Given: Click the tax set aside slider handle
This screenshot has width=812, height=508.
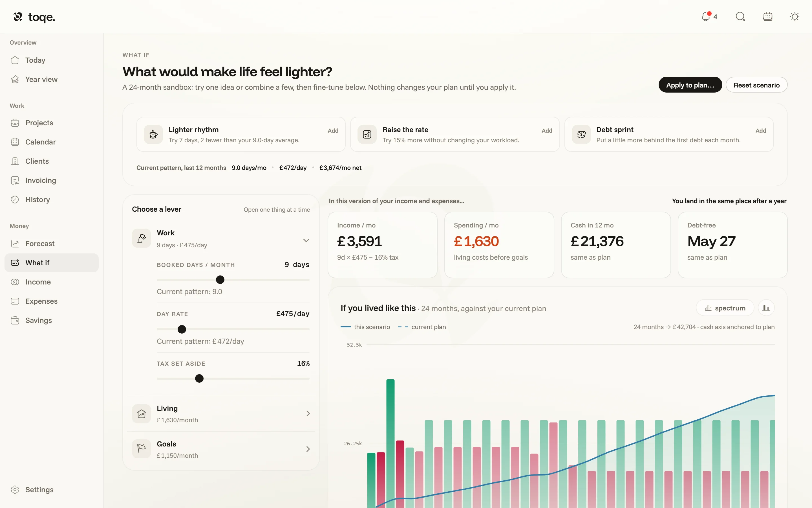Looking at the screenshot, I should (x=199, y=379).
